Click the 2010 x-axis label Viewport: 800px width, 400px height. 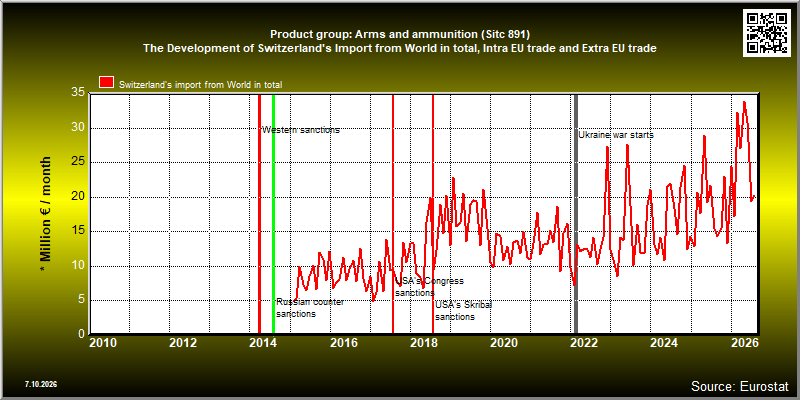pos(103,342)
